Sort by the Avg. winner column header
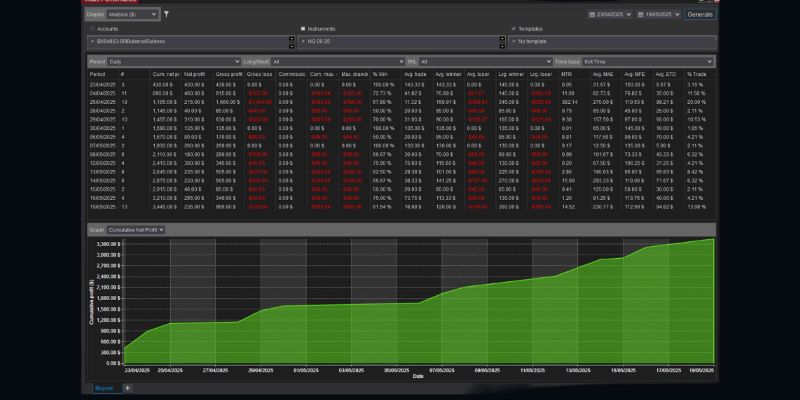The image size is (800, 400). 449,74
